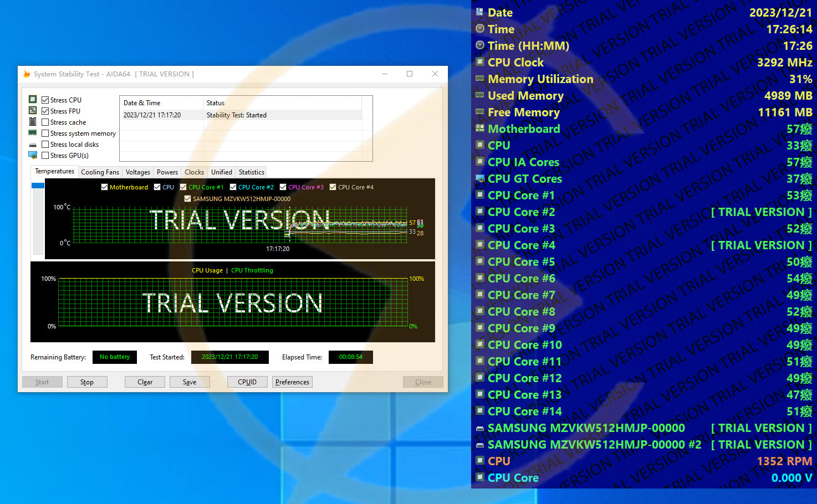Click the icon next to CPU GT Cores
This screenshot has height=504, width=817.
(480, 178)
